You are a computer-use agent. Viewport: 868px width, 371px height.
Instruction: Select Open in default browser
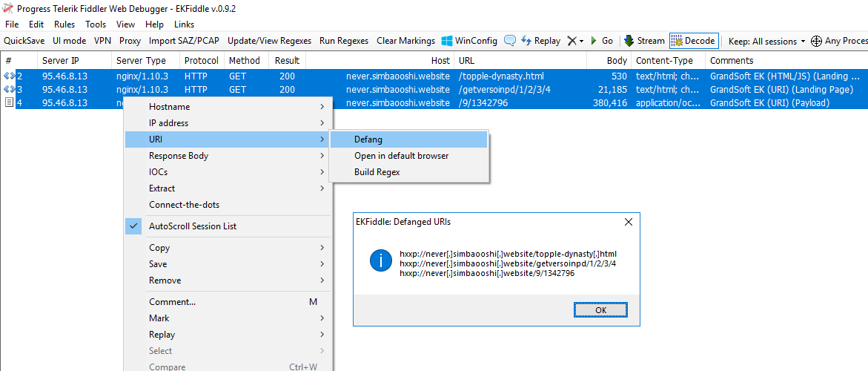click(x=408, y=156)
